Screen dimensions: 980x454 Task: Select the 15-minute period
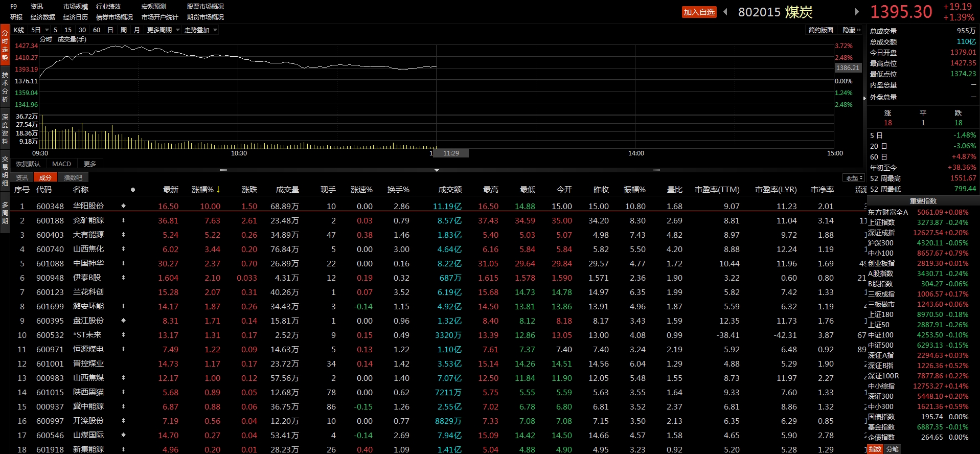(x=68, y=30)
